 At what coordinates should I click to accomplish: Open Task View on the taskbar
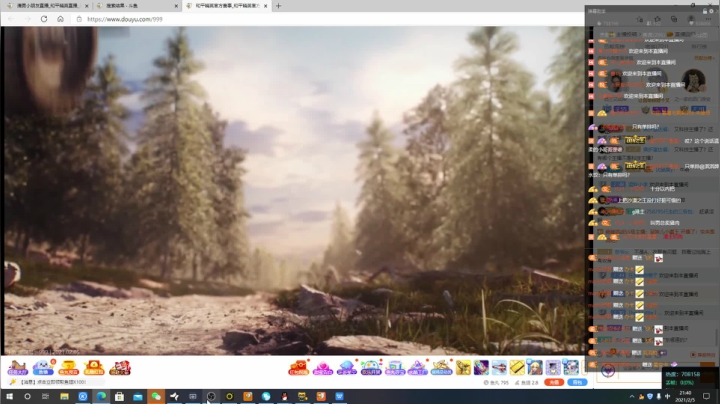[45, 396]
